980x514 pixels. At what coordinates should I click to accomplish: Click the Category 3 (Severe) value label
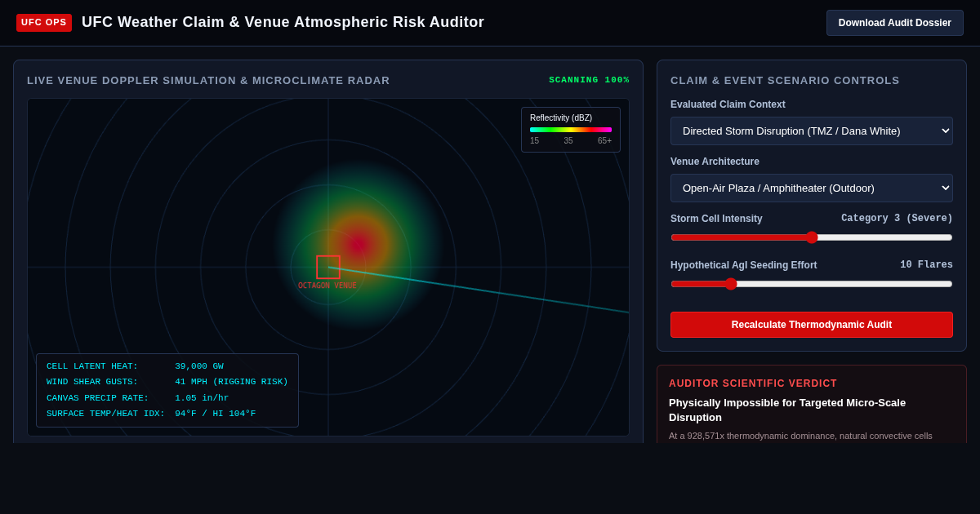pyautogui.click(x=897, y=219)
